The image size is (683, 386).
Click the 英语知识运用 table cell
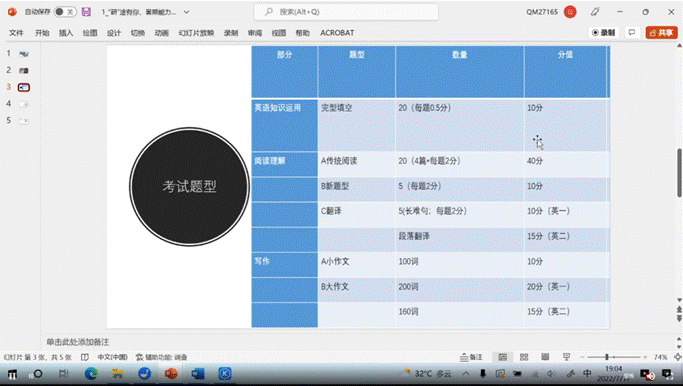(284, 125)
